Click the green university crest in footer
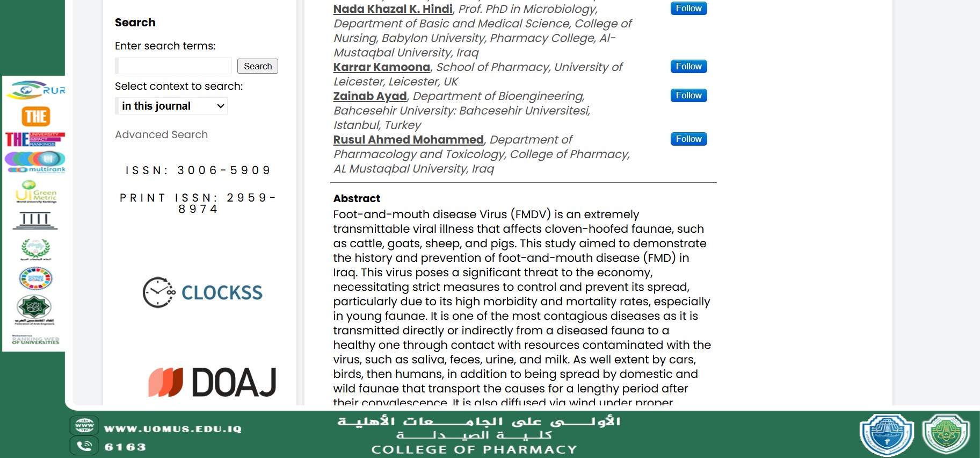Viewport: 980px width, 458px height. click(x=946, y=434)
